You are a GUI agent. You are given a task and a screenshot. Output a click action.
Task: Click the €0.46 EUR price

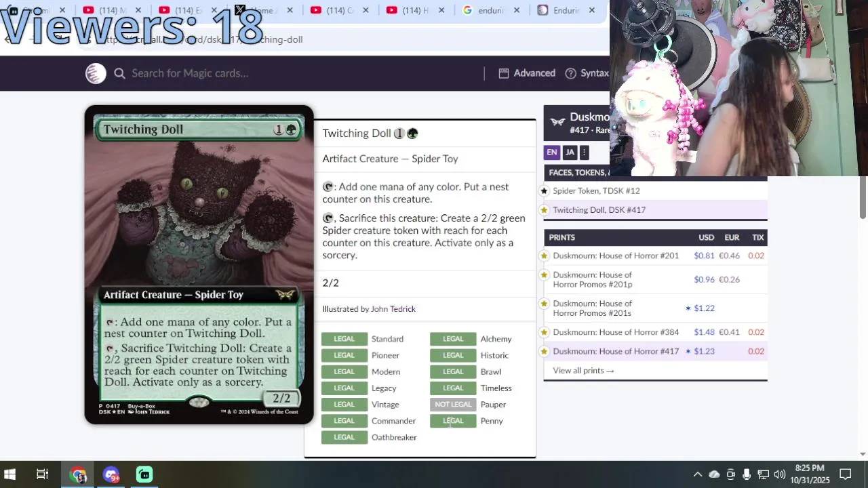pos(729,256)
